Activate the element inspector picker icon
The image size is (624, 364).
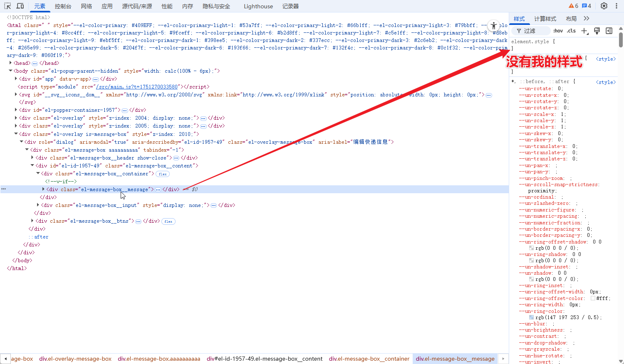(x=7, y=6)
